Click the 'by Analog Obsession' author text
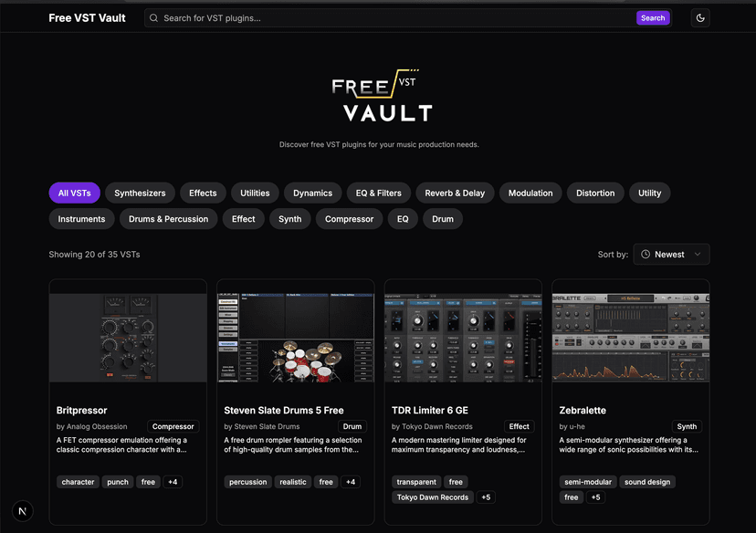The width and height of the screenshot is (756, 533). [91, 426]
